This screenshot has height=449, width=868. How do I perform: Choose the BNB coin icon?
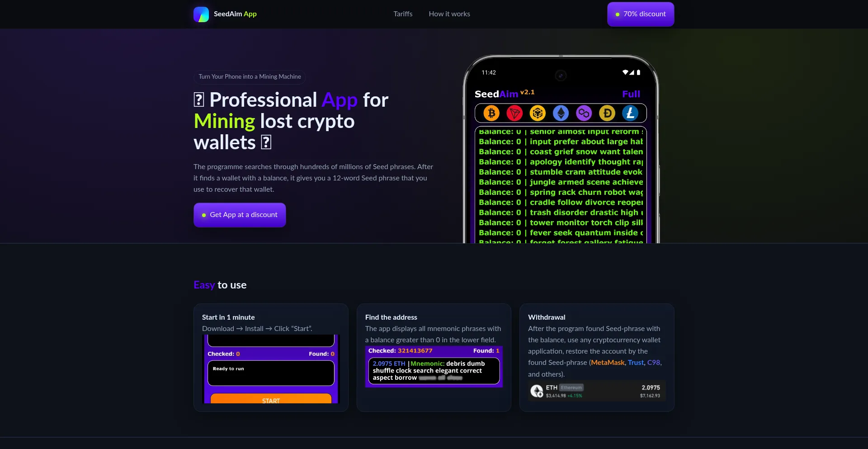click(x=538, y=113)
